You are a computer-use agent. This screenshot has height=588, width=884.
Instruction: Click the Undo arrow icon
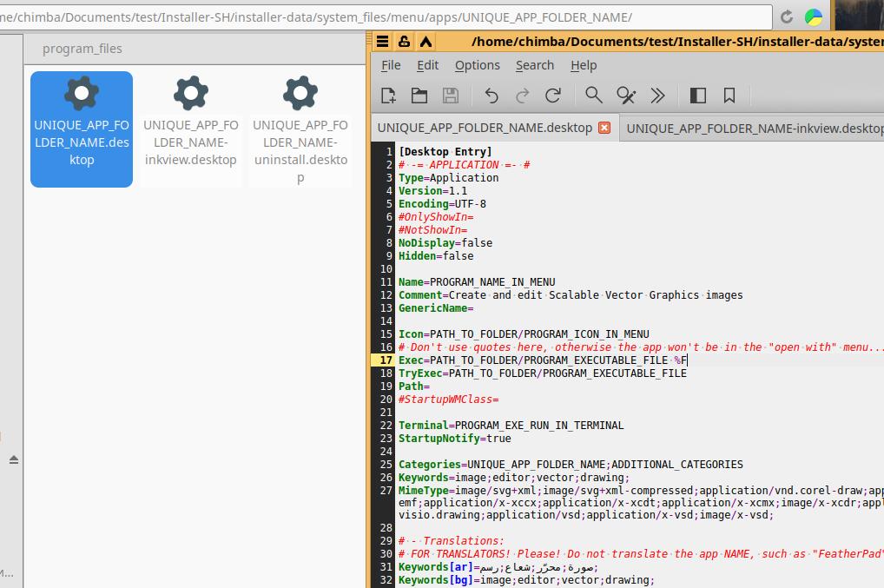pos(491,96)
